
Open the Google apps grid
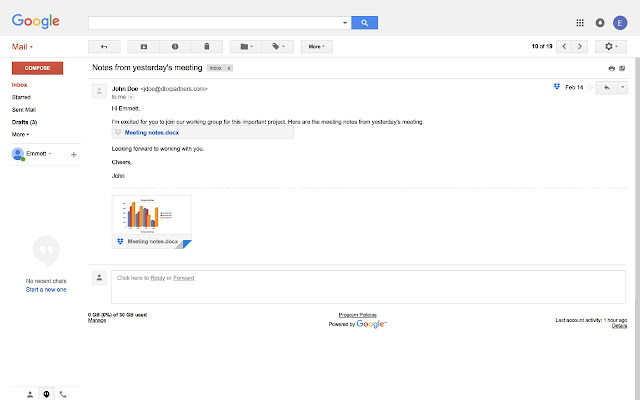(x=580, y=23)
